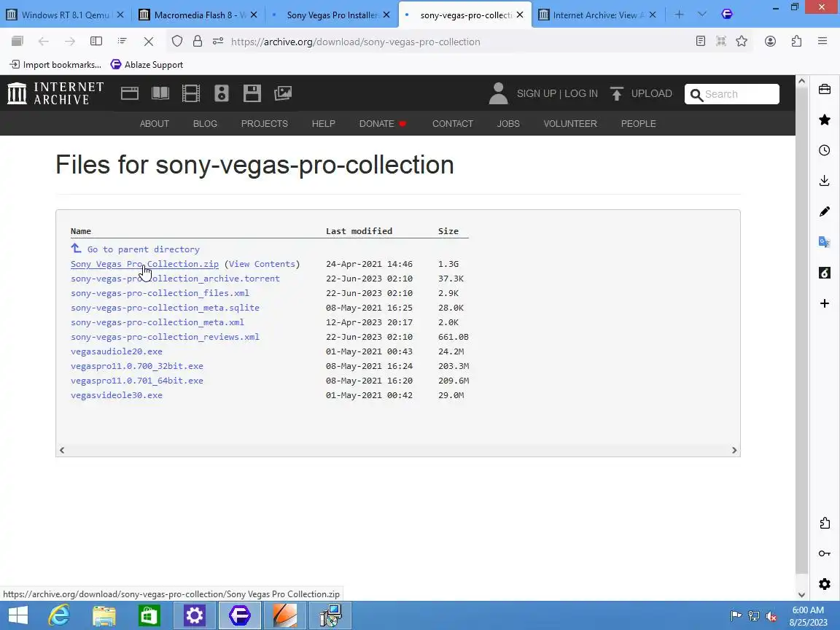Switch to Sony Vegas Pro Installer tab
840x630 pixels.
tap(331, 15)
